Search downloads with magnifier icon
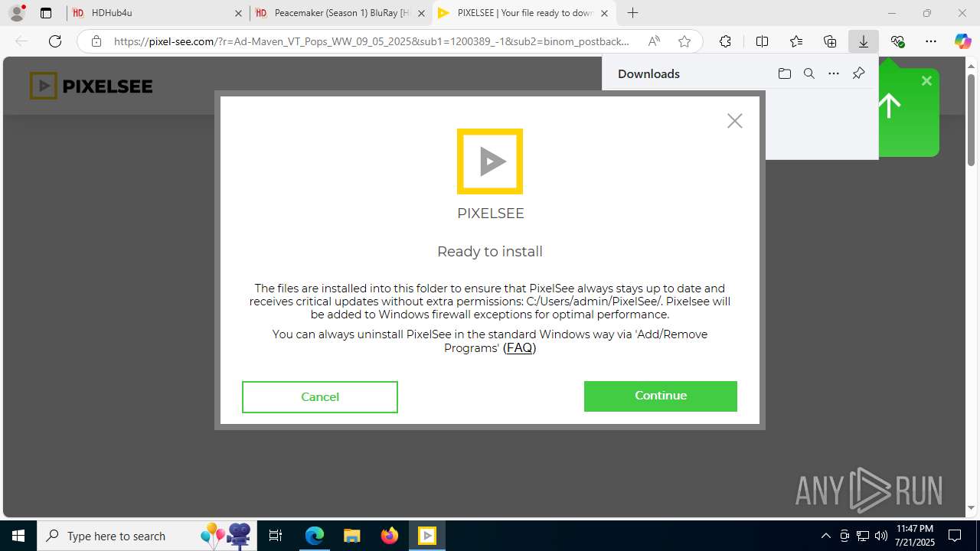980x551 pixels. pyautogui.click(x=808, y=73)
